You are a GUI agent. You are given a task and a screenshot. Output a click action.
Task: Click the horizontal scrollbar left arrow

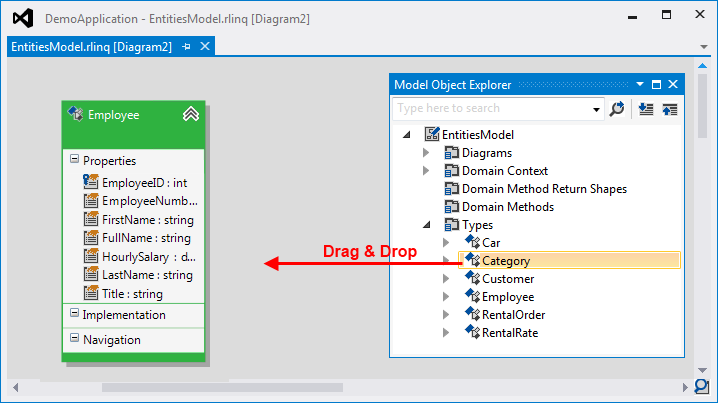coord(16,387)
